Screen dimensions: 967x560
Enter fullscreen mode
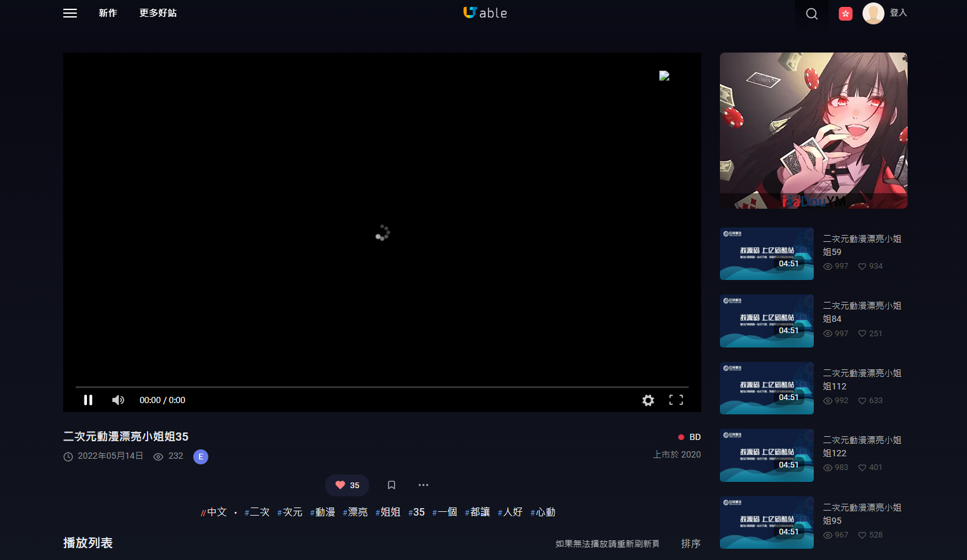pos(676,400)
